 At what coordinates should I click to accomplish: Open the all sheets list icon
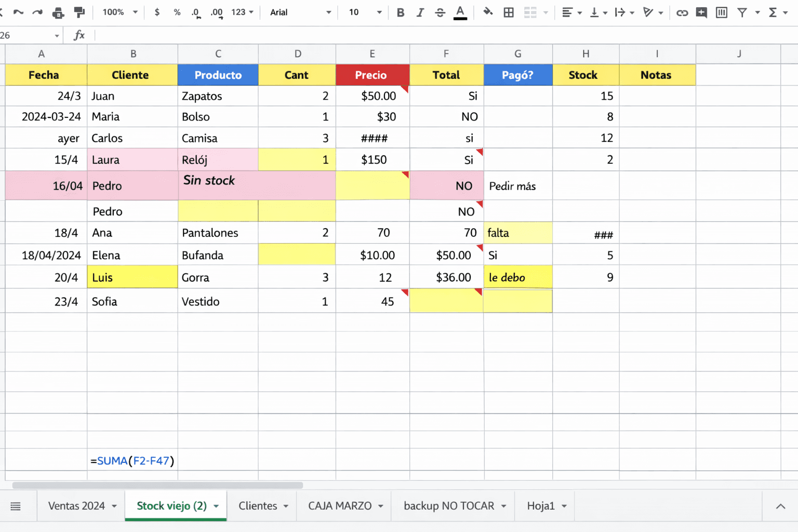[16, 506]
